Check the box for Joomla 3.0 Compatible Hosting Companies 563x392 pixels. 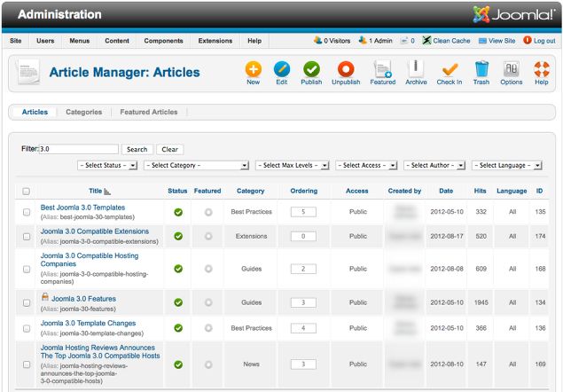click(x=27, y=269)
